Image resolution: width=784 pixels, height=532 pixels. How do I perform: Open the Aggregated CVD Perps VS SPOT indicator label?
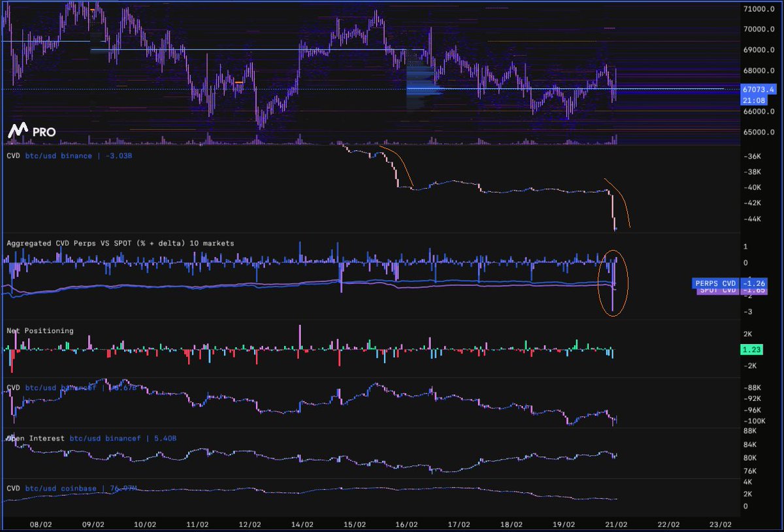tap(120, 243)
